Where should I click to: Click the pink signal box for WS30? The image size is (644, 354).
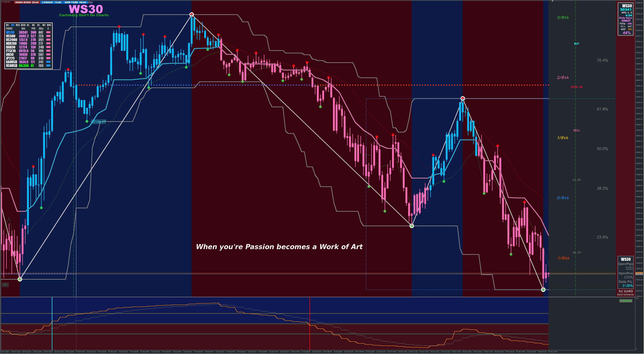click(48, 32)
